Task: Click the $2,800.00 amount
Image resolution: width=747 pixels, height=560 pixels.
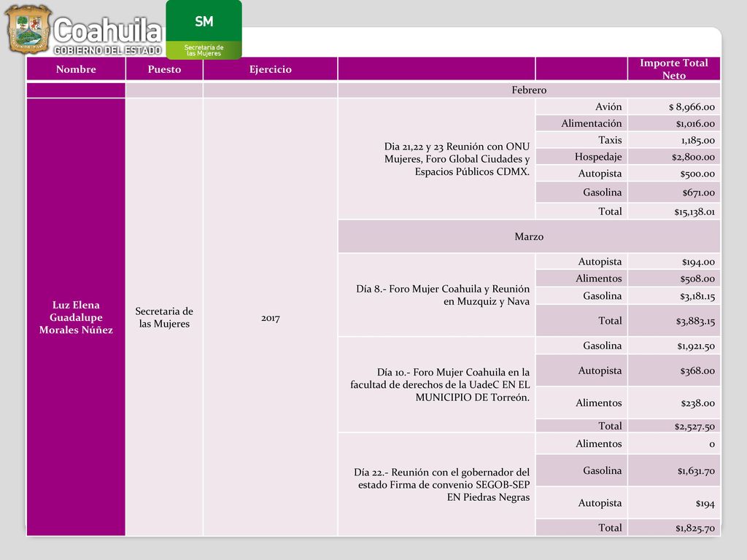Action: 693,157
